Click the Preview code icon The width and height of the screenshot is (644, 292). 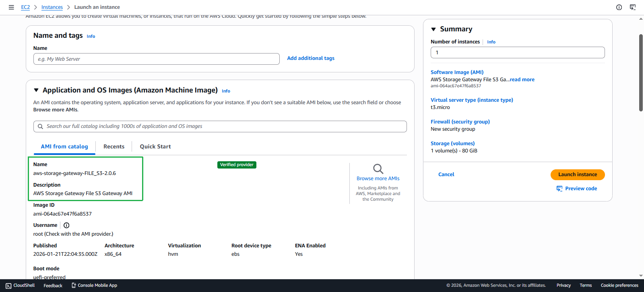pos(559,189)
